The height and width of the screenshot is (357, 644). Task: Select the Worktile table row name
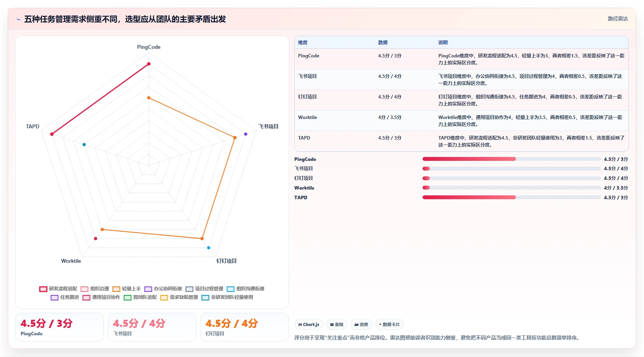308,117
